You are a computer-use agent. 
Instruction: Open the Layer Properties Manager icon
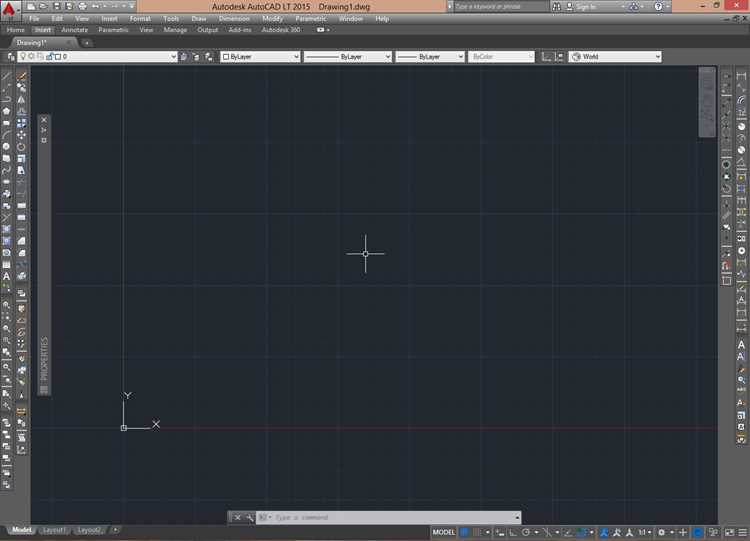11,56
